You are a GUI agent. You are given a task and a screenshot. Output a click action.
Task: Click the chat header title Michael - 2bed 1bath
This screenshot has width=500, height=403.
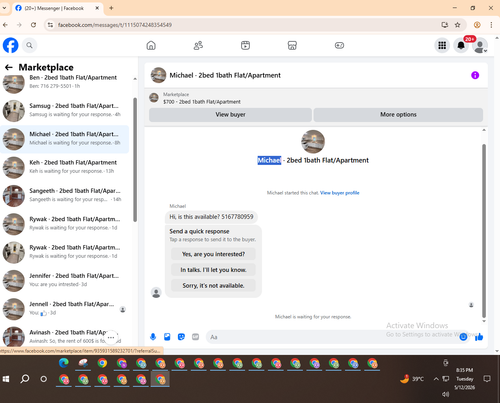[x=225, y=75]
